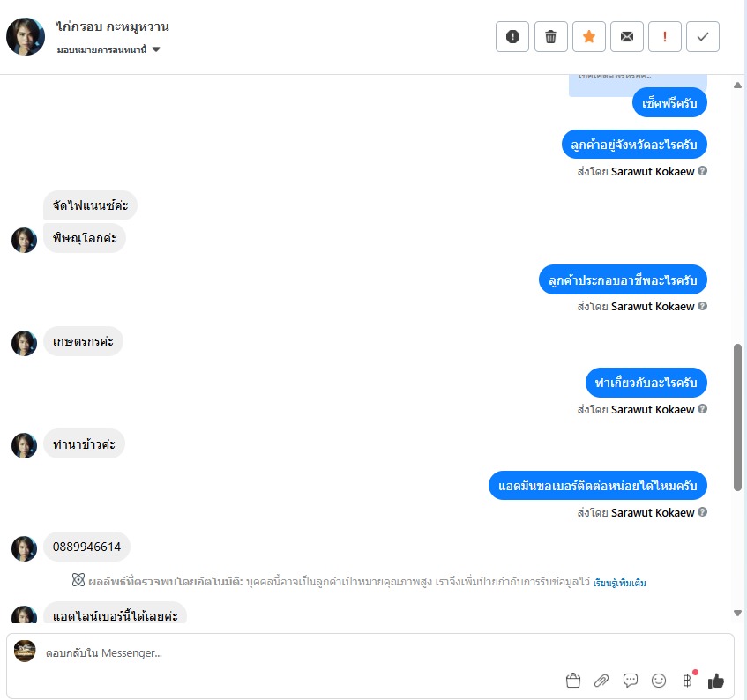The width and height of the screenshot is (747, 700).
Task: Open the shopping bag products icon
Action: (573, 681)
